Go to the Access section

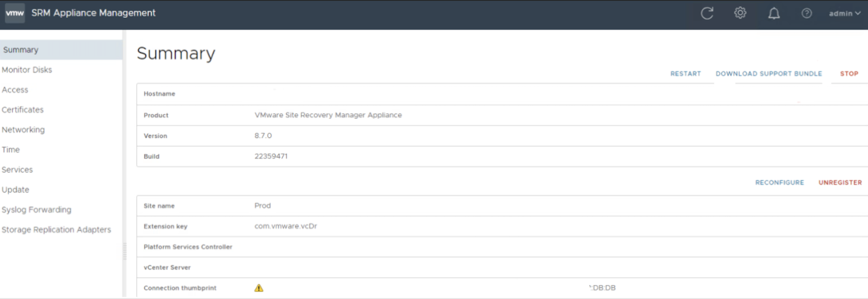tap(15, 90)
